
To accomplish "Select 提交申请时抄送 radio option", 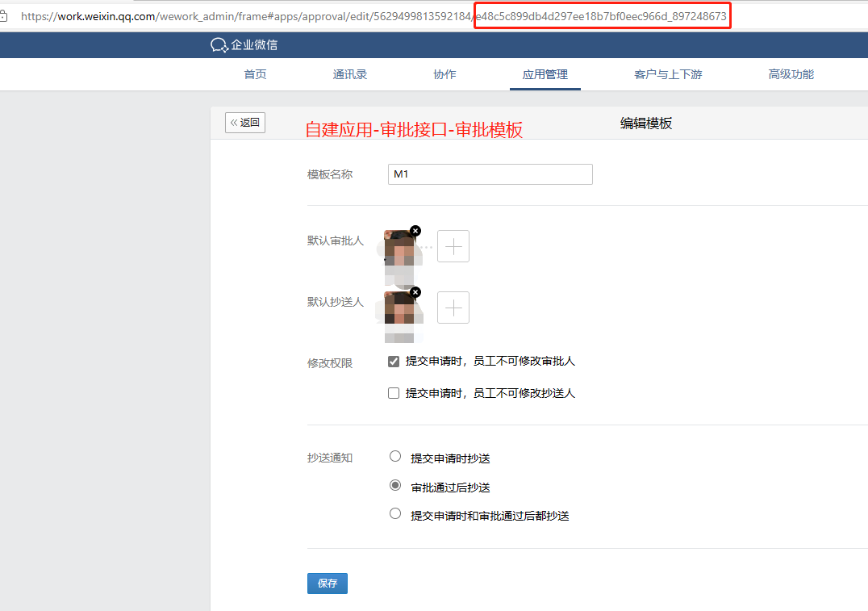I will (395, 457).
